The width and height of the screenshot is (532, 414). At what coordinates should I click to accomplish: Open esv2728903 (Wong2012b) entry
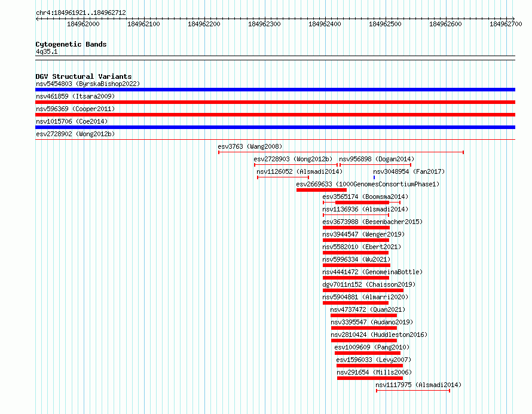pos(293,159)
